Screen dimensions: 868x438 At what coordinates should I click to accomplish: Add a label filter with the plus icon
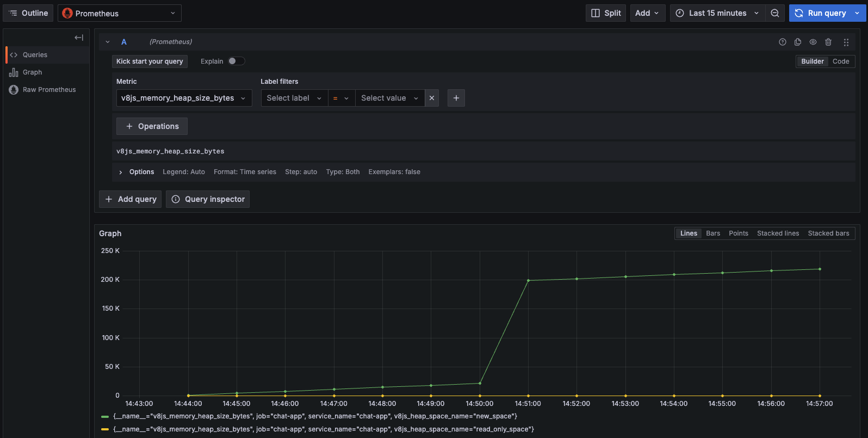click(x=456, y=98)
